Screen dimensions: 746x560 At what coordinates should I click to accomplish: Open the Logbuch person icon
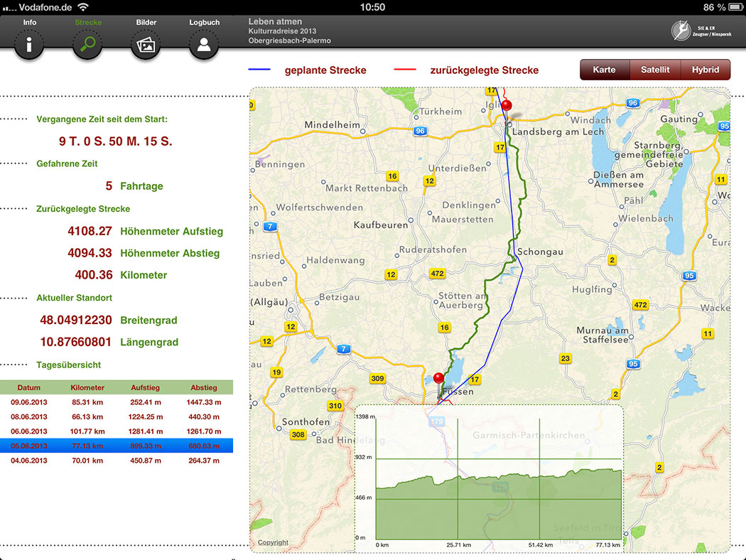tap(204, 45)
